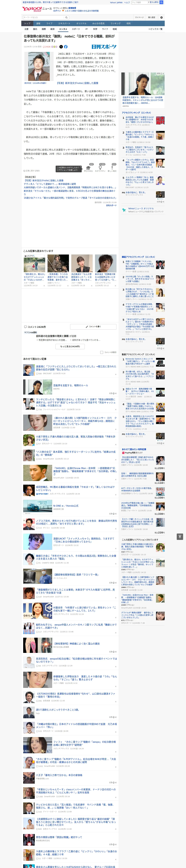Image resolution: width=186 pixels, height=868 pixels.
Task: Click the もっと見る(2426件) button
Action: (70, 346)
